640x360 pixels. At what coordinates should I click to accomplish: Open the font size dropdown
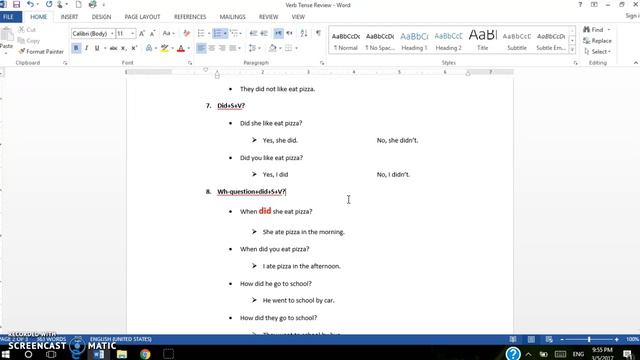(133, 33)
